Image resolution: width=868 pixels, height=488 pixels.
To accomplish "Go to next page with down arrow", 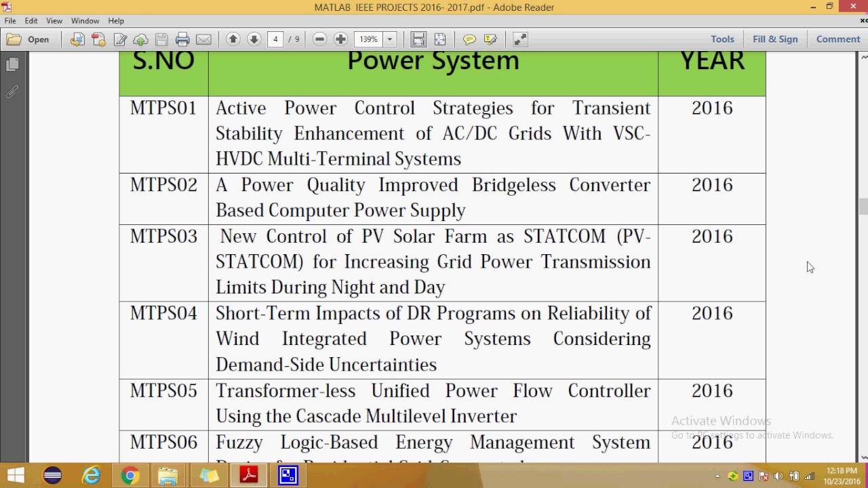I will pyautogui.click(x=254, y=39).
